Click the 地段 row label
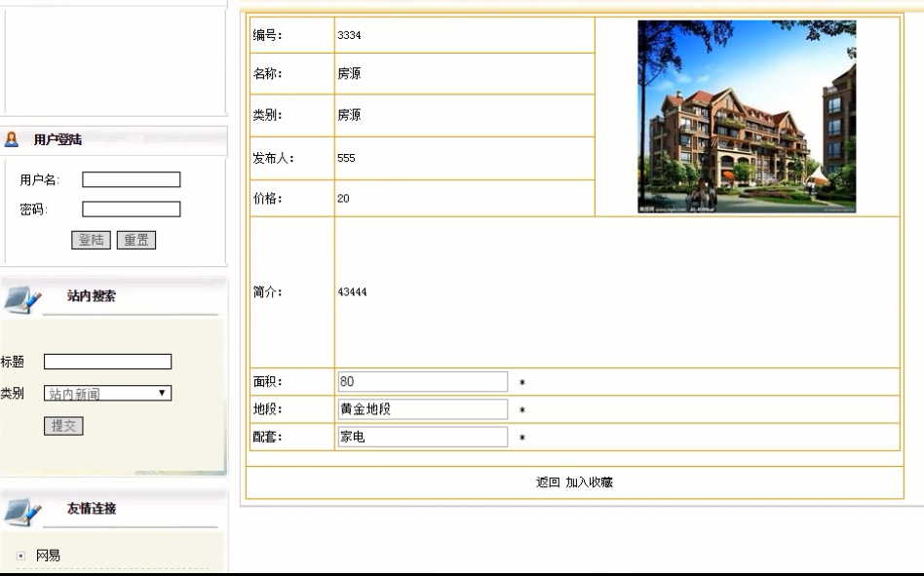Screen dimensions: 924x576 click(x=267, y=409)
